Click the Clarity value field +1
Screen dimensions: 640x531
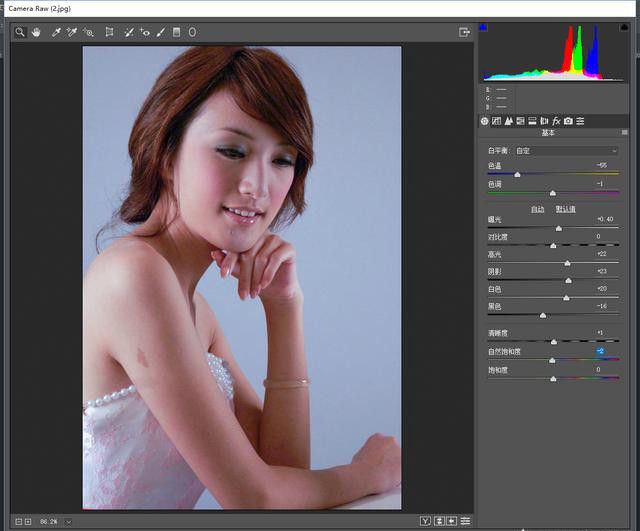[x=600, y=333]
